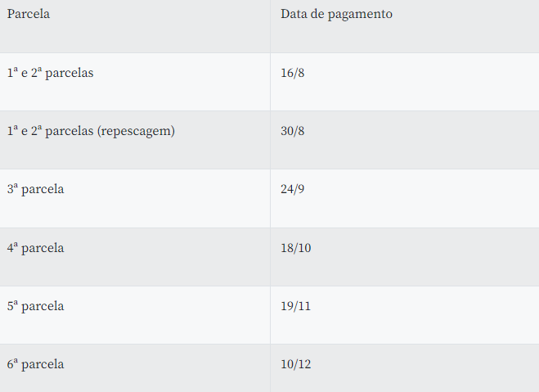539x392 pixels.
Task: Click the 'Data de pagamento' column header
Action: (x=336, y=14)
